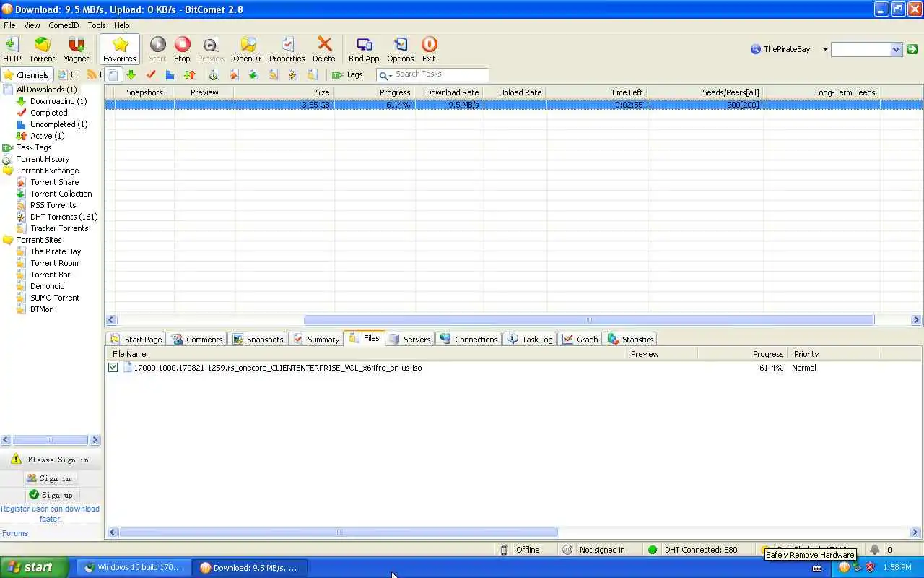Open the Forums link
Screen dimensions: 924x578
[15, 533]
